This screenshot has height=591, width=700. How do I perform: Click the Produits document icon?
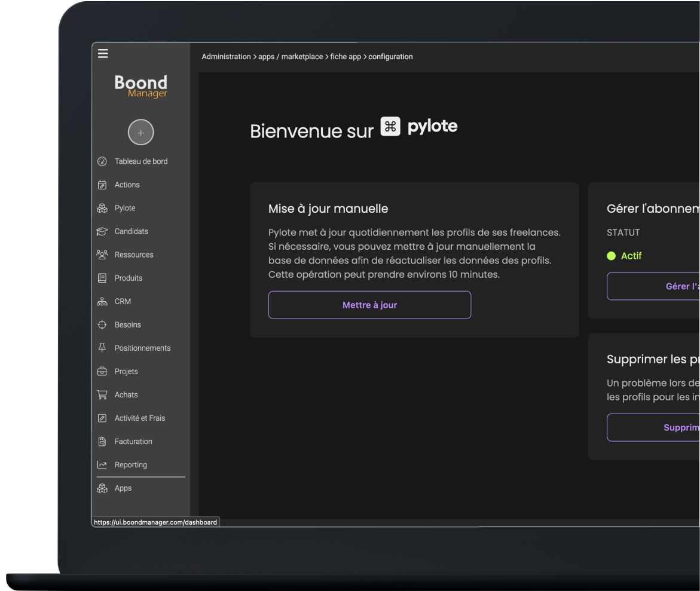[x=102, y=278]
